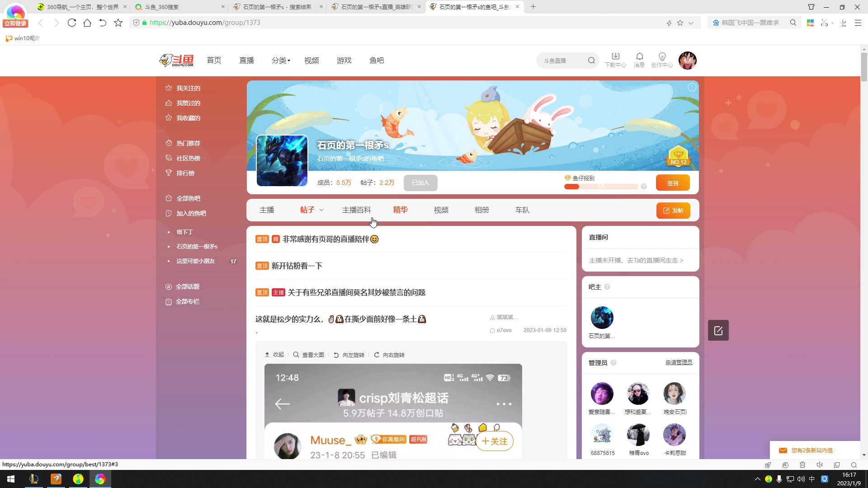The width and height of the screenshot is (868, 488).
Task: Select the 主播百科 tab
Action: [357, 210]
